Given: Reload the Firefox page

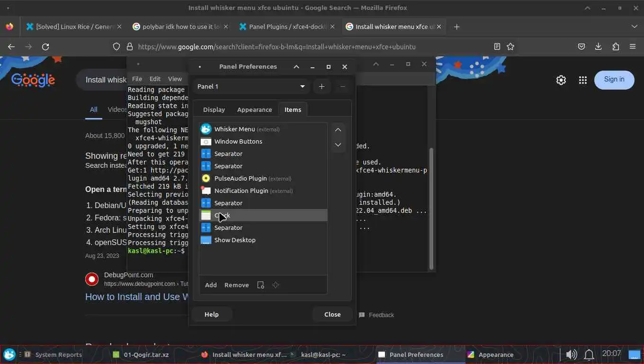Looking at the screenshot, I should point(45,46).
